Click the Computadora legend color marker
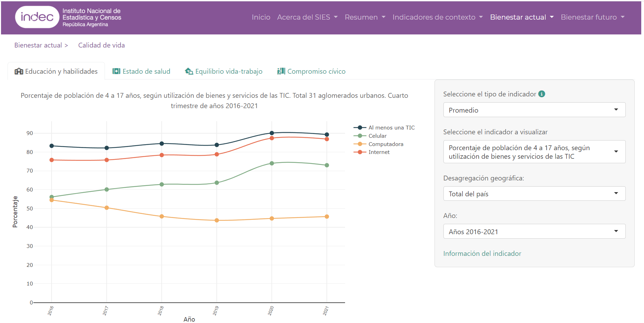644x323 pixels. pos(360,144)
